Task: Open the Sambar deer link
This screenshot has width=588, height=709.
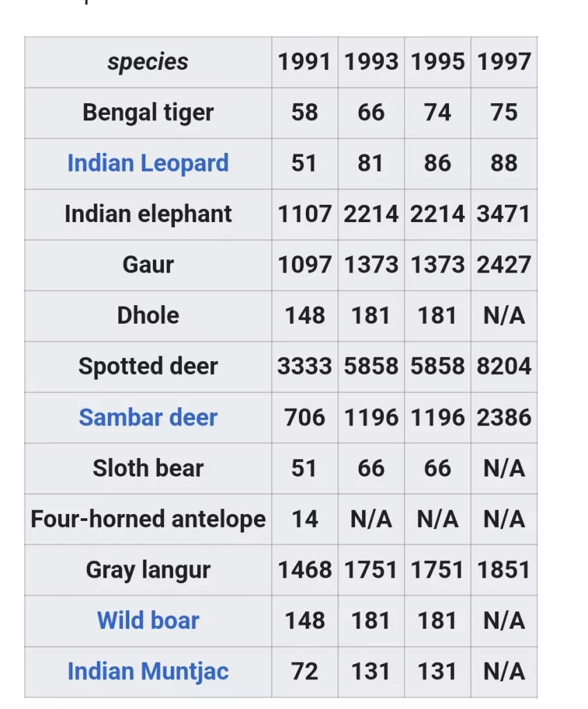Action: (x=148, y=417)
